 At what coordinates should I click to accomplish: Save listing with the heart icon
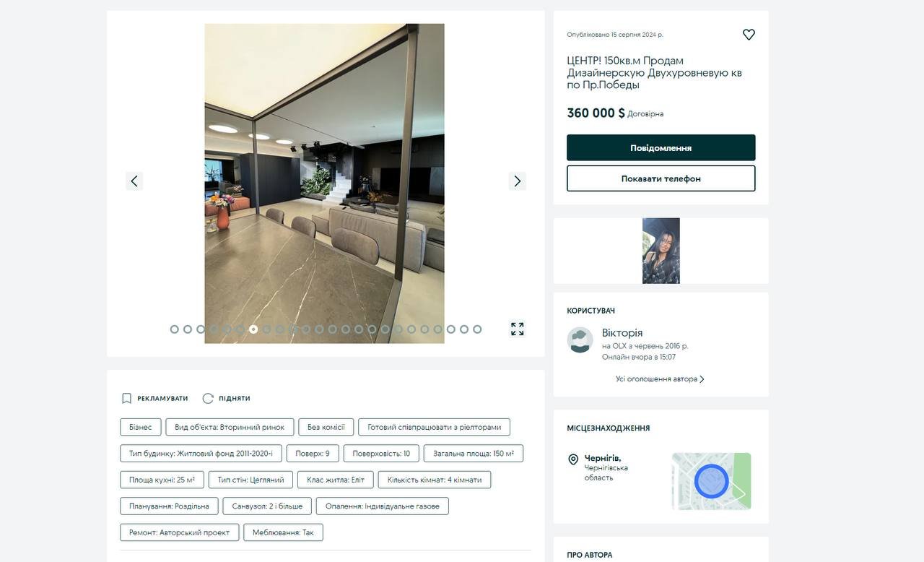749,35
